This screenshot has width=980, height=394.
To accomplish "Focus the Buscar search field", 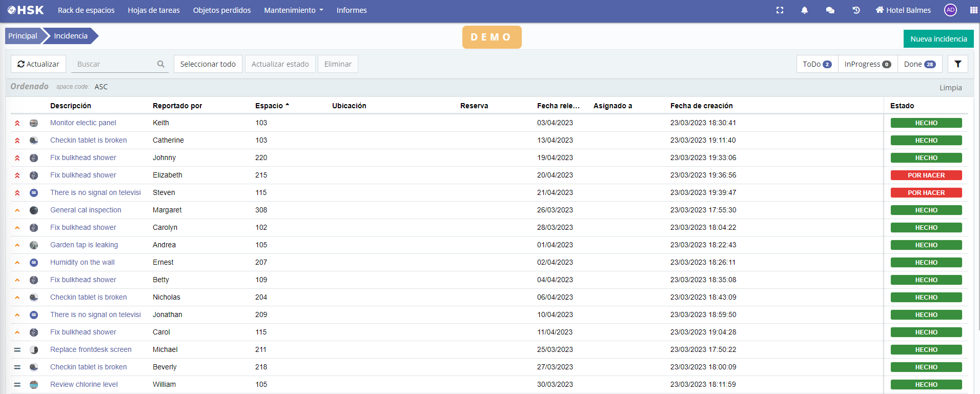I will pyautogui.click(x=114, y=64).
